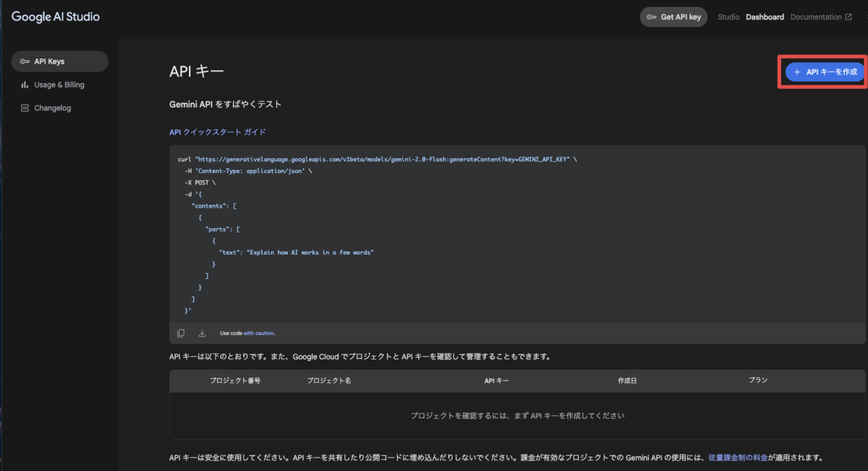Click the プロジェクト名 column header
The image size is (868, 471).
pyautogui.click(x=329, y=381)
